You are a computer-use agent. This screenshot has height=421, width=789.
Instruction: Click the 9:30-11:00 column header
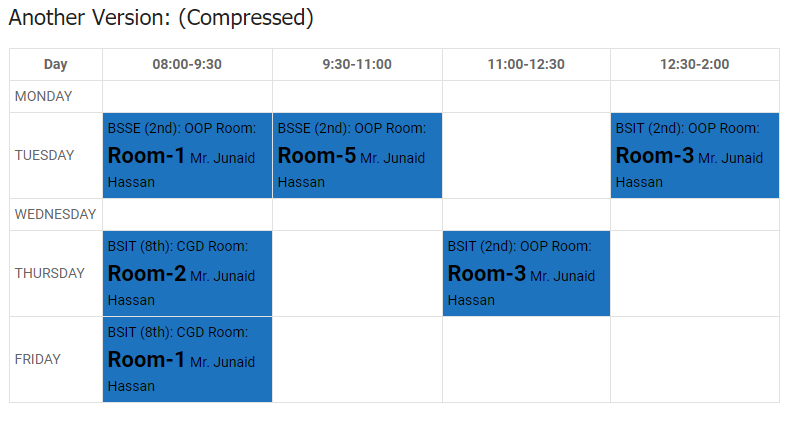(357, 64)
